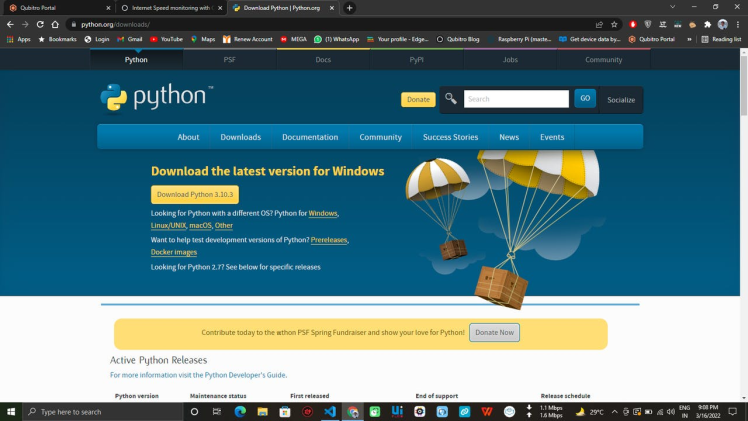The width and height of the screenshot is (748, 421).
Task: Open the Extensions puzzle-piece menu
Action: point(707,24)
